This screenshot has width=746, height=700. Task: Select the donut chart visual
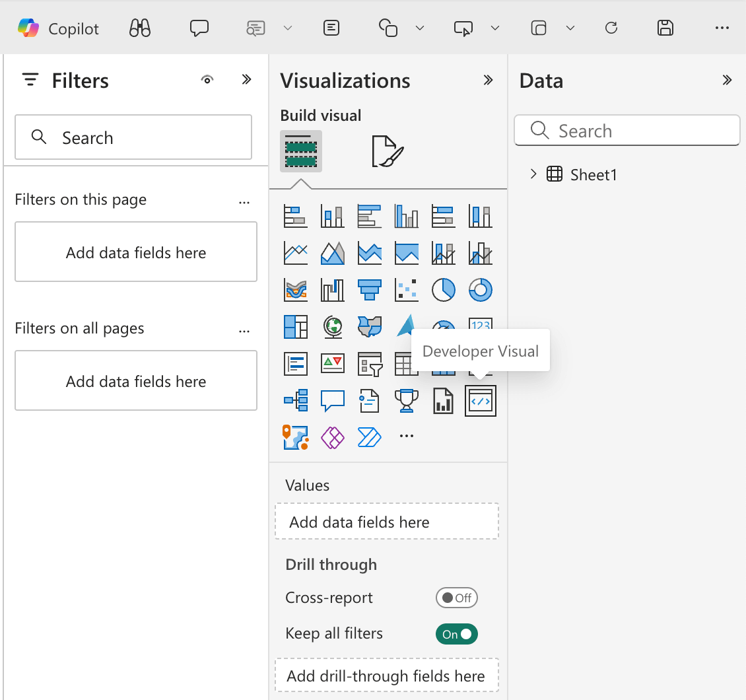coord(481,289)
